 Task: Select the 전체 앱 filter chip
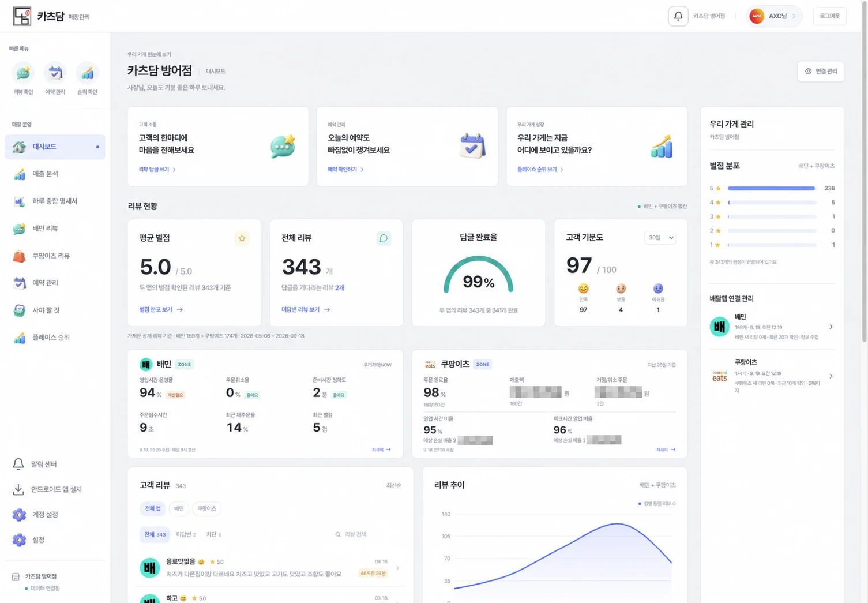(x=153, y=508)
